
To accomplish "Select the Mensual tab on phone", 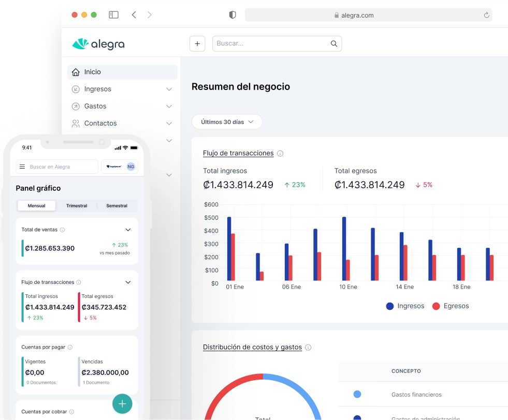I will (37, 206).
